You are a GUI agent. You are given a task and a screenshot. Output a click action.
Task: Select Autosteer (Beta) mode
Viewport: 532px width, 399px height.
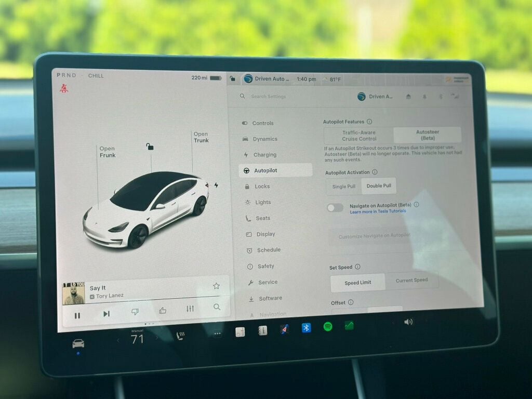coord(427,134)
